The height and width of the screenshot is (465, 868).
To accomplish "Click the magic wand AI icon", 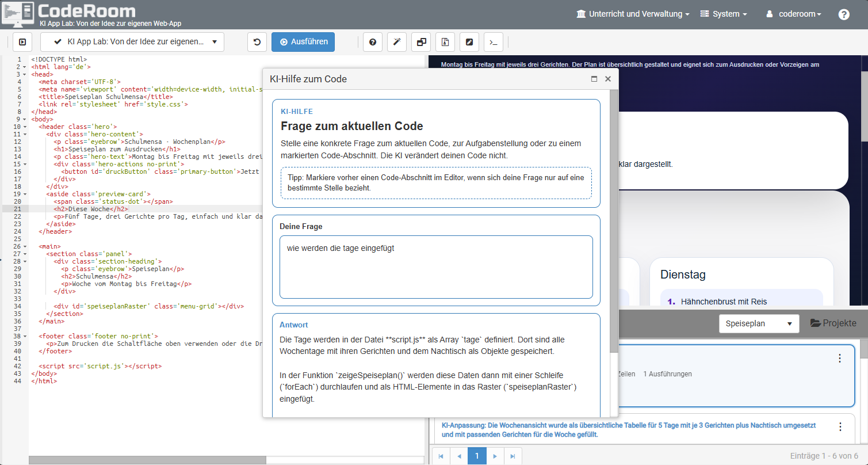I will pyautogui.click(x=397, y=42).
